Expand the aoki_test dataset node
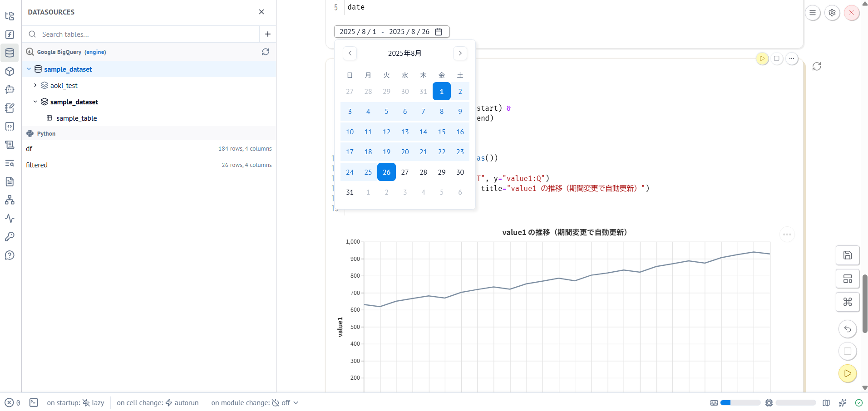Image resolution: width=868 pixels, height=411 pixels. point(35,85)
